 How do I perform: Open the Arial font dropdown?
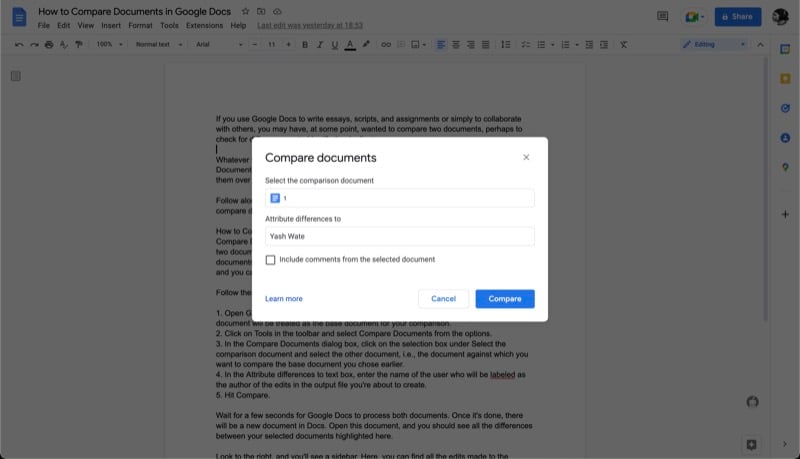(219, 44)
